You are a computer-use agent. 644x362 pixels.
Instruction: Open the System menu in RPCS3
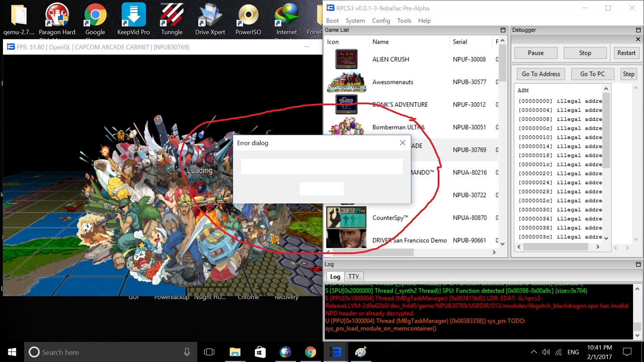coord(355,21)
